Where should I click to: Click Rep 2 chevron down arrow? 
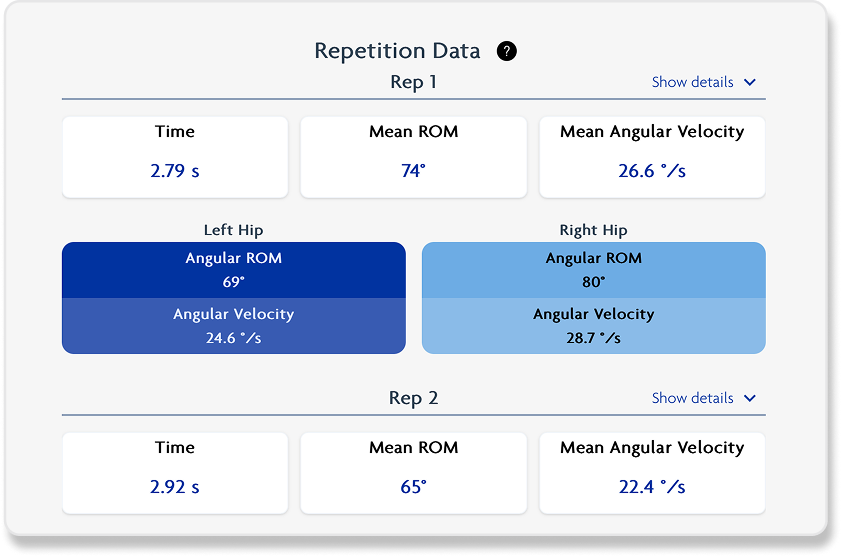click(751, 399)
